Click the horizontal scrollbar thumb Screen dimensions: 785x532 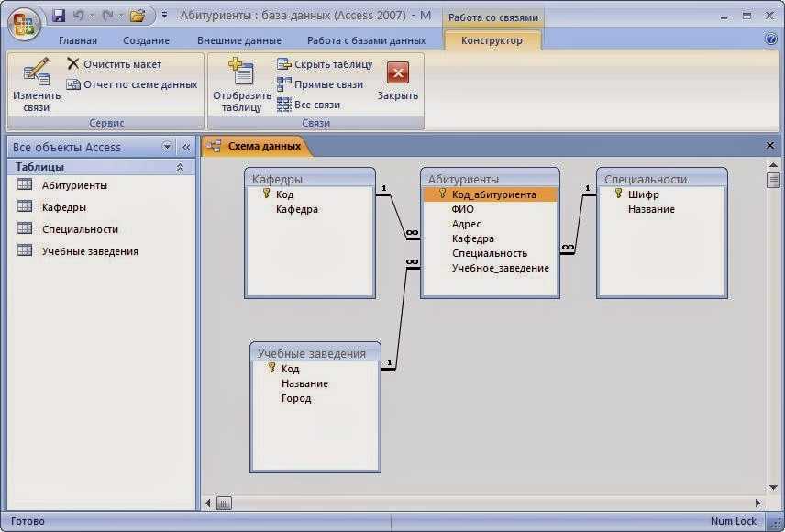[224, 503]
